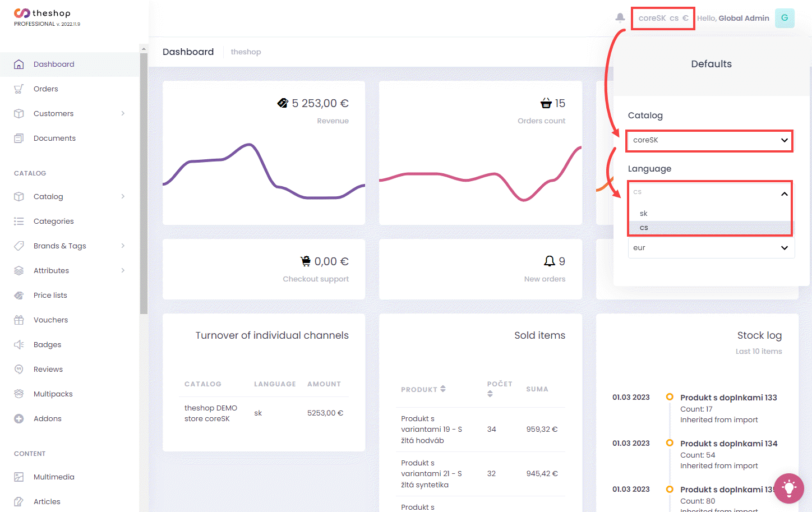Click the Categories list icon
Screen dimensions: 812x512
(x=19, y=221)
